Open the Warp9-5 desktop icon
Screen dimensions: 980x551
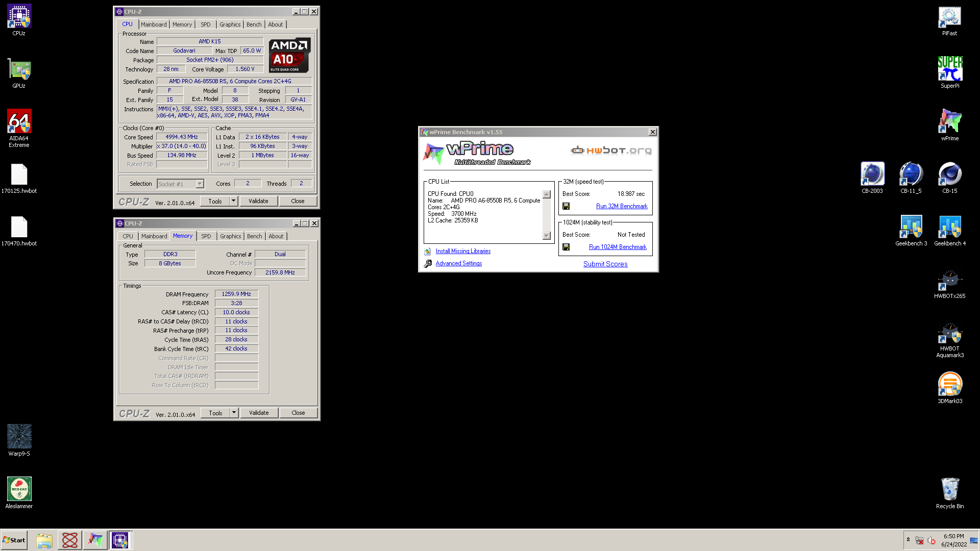pyautogui.click(x=19, y=440)
